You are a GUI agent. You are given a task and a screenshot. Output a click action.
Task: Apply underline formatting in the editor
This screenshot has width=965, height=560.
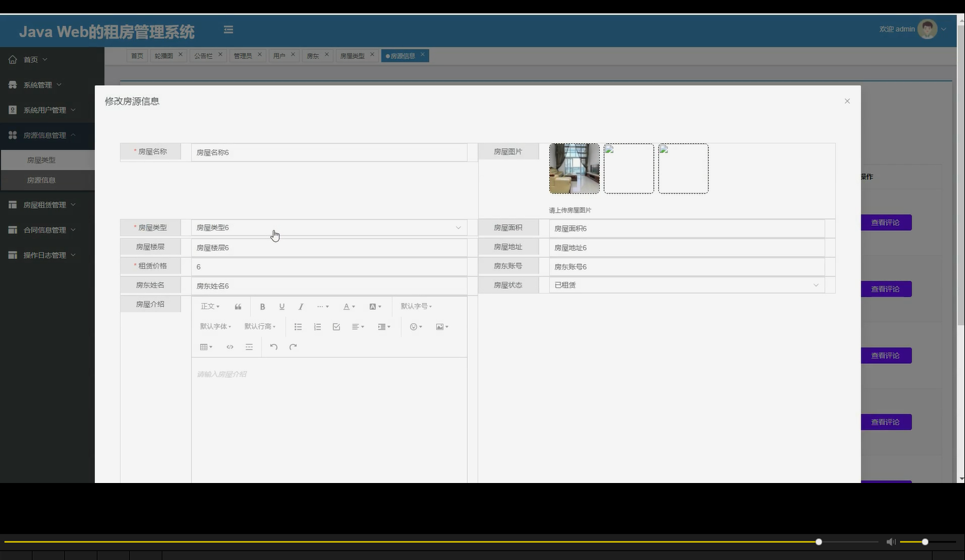click(281, 307)
